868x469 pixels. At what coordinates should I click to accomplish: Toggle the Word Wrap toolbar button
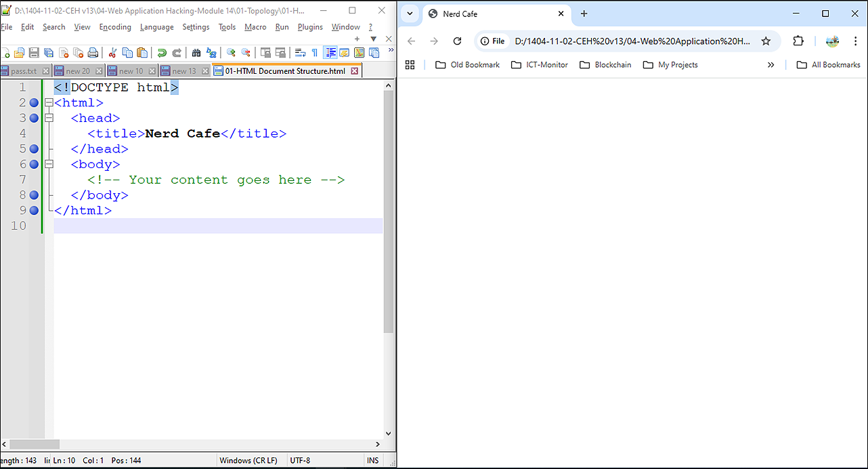point(300,53)
